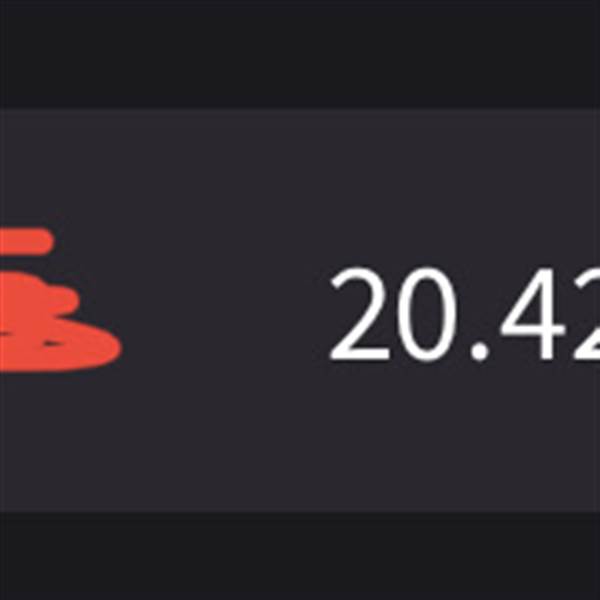
Task: Click the middle blob of the red icon
Action: pyautogui.click(x=38, y=298)
